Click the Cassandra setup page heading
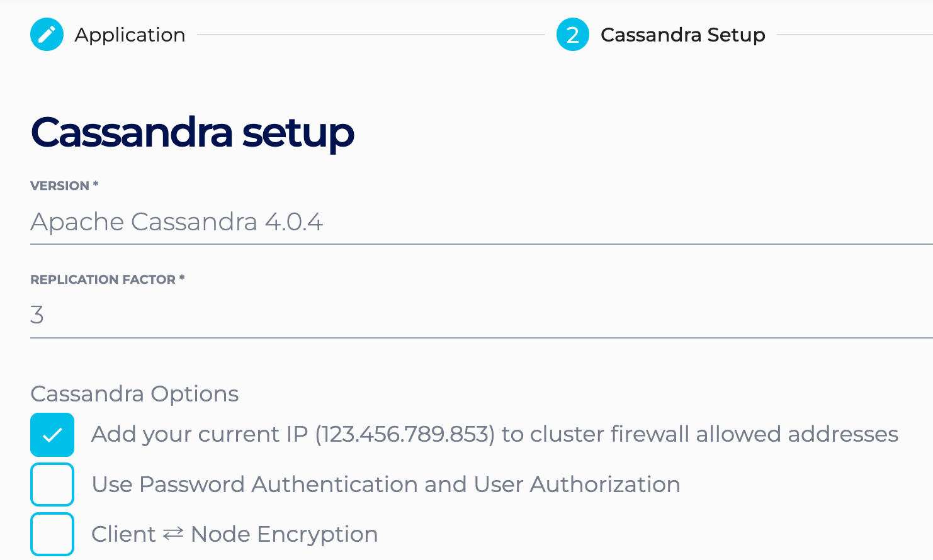This screenshot has height=560, width=933. [192, 133]
